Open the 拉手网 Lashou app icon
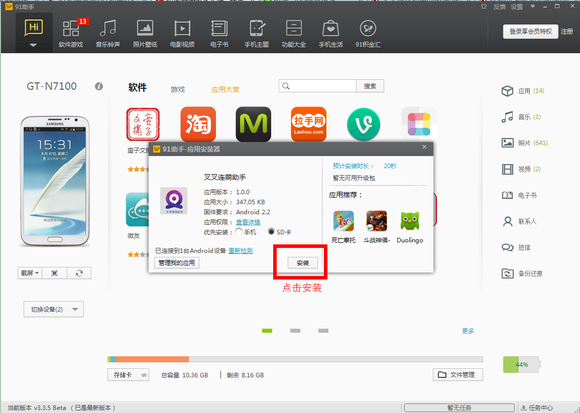Image resolution: width=580 pixels, height=413 pixels. pyautogui.click(x=308, y=124)
